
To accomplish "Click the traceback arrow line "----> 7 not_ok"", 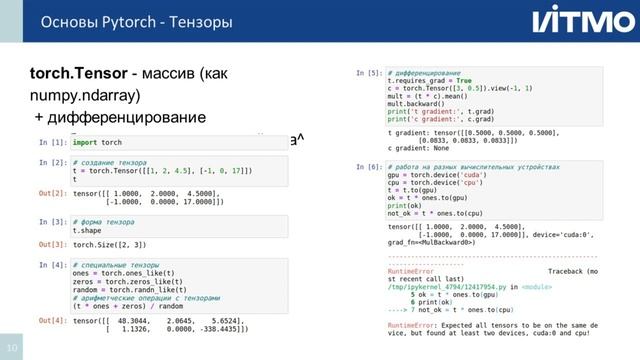I will click(x=450, y=310).
